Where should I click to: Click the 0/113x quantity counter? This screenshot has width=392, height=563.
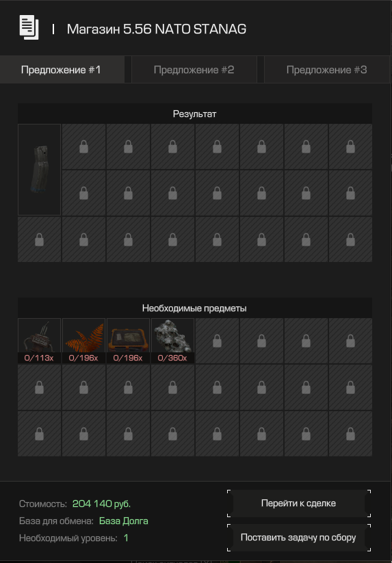39,358
